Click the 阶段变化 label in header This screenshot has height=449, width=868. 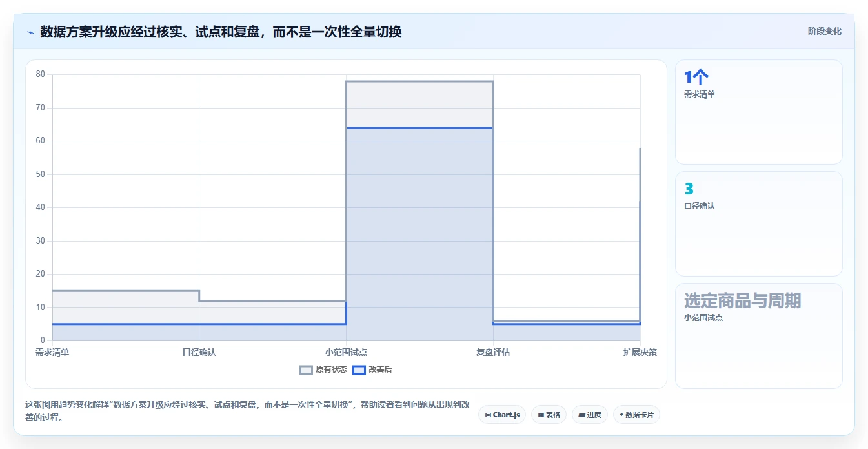[824, 31]
